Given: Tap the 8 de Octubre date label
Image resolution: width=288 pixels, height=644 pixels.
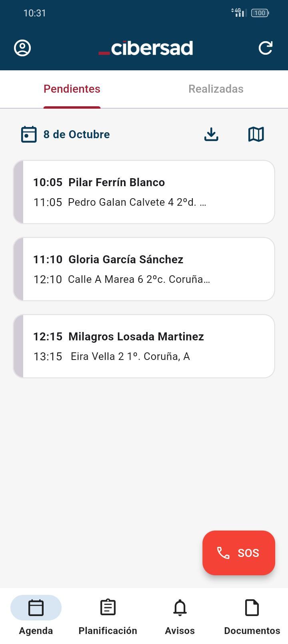Looking at the screenshot, I should click(x=76, y=134).
